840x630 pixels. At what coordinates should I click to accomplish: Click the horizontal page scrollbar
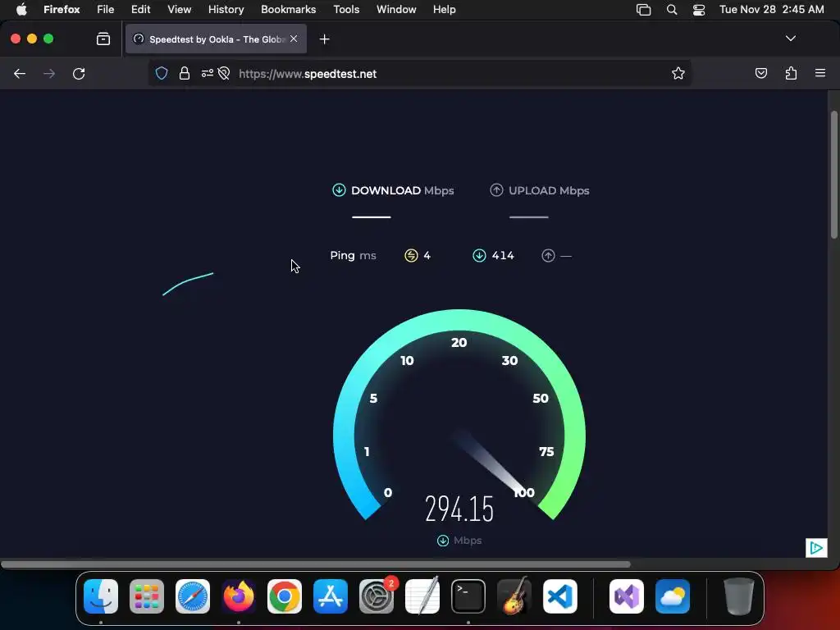tap(316, 564)
